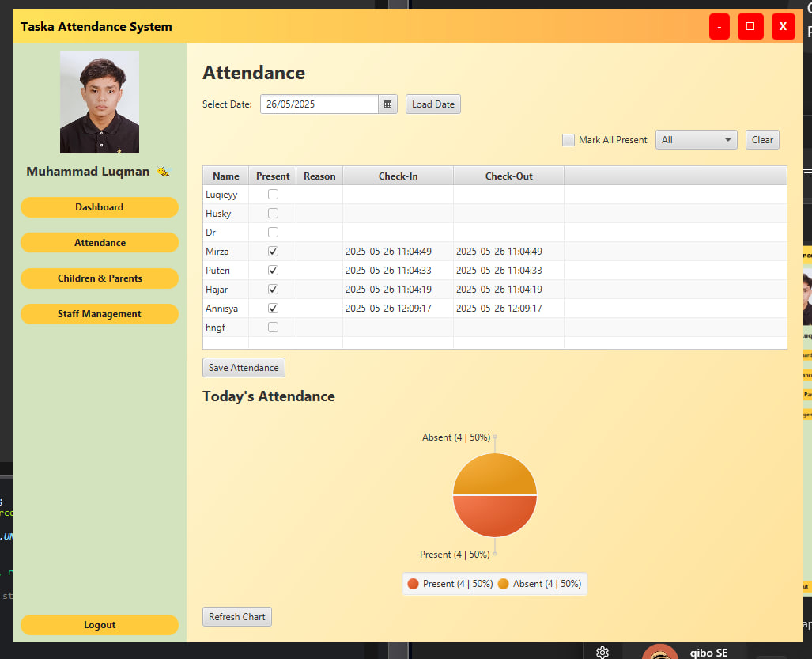Open Staff Management section
This screenshot has width=812, height=659.
coord(100,314)
